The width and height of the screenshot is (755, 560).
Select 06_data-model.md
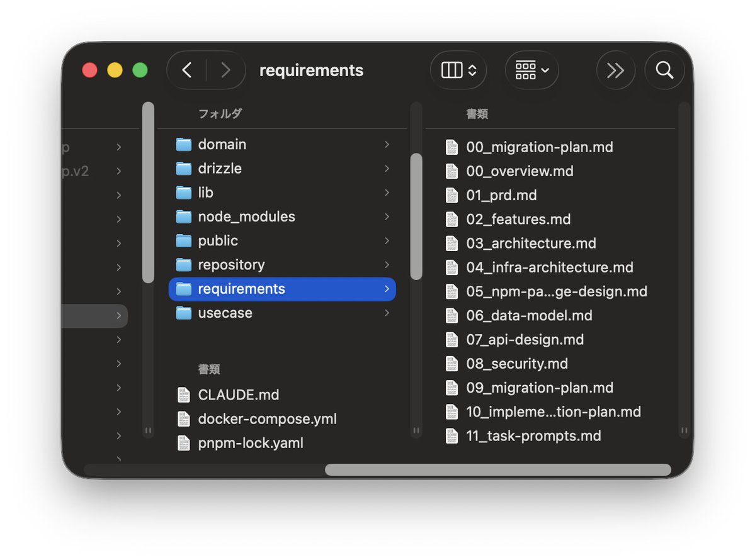click(x=550, y=315)
